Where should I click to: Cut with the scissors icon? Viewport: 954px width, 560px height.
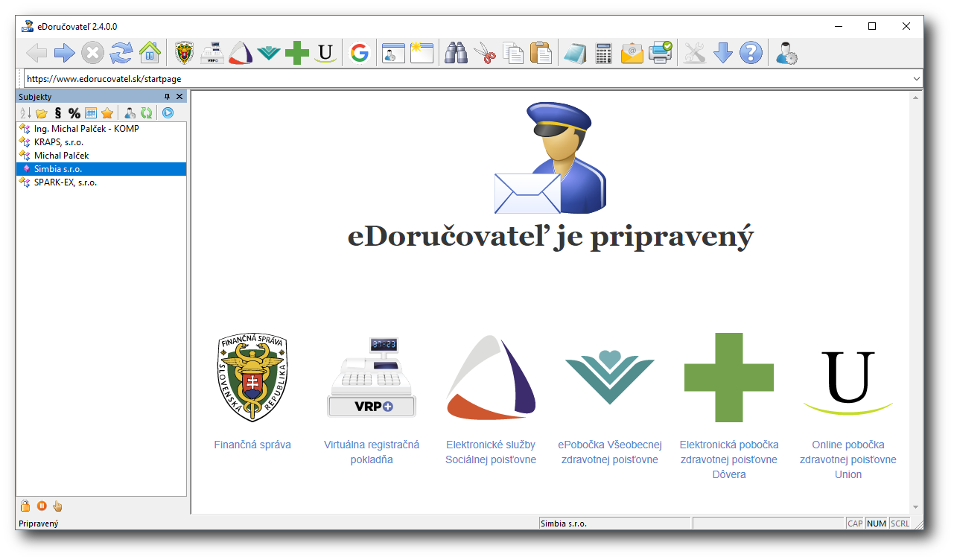click(484, 53)
